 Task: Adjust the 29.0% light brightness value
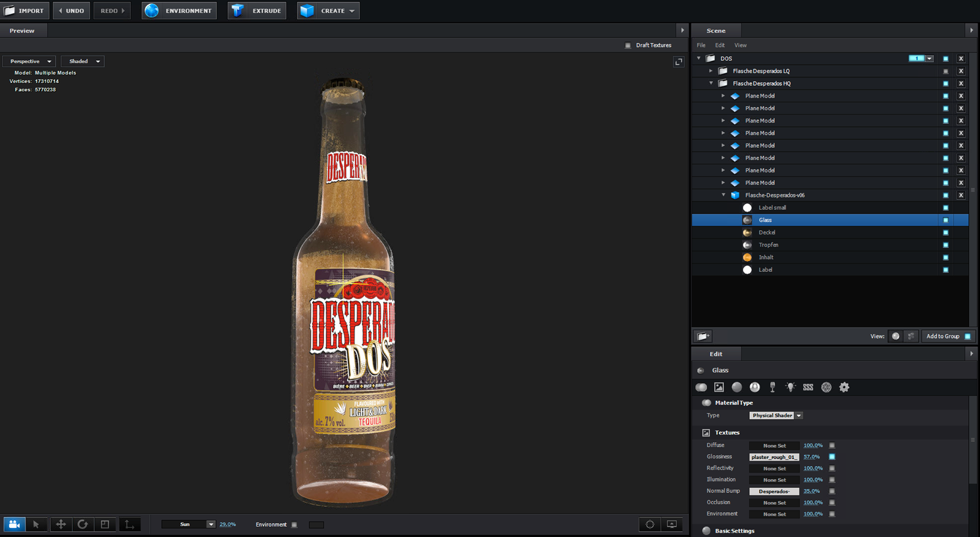point(228,525)
